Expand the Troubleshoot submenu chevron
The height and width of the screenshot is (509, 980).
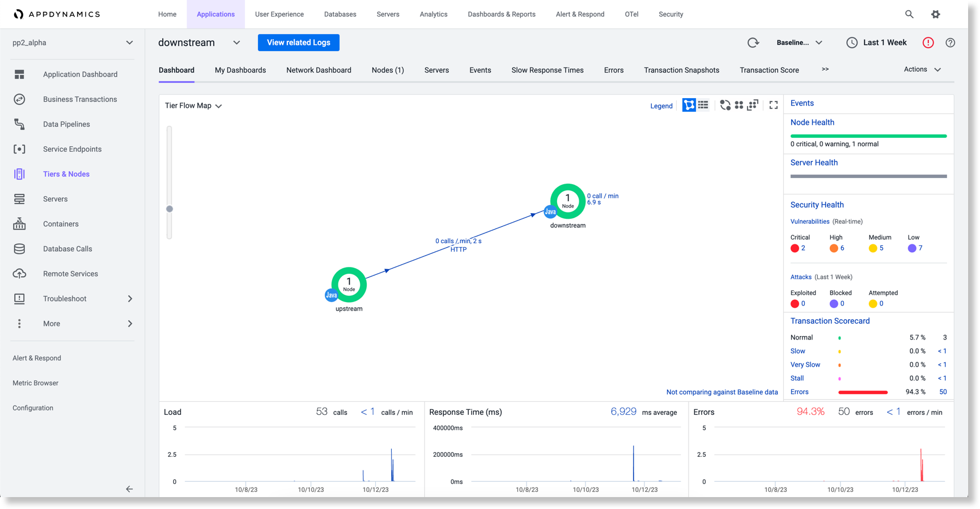(130, 299)
